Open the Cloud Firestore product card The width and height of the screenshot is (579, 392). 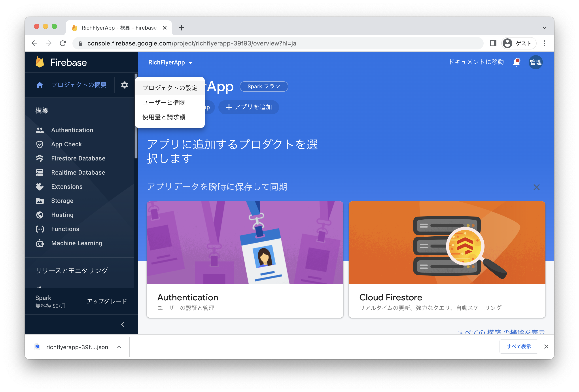coord(447,259)
